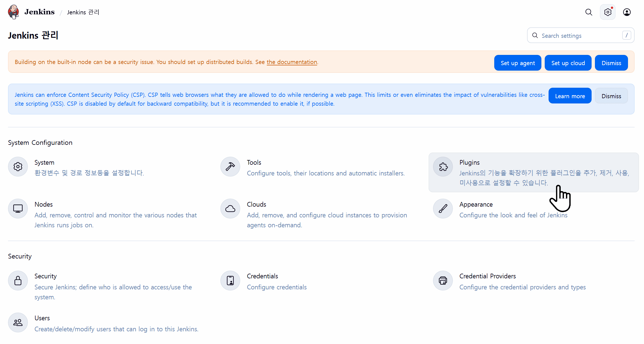Screen dimensions: 644x344
Task: Click 'Add, remove, and configure cloud instances' text
Action: (x=327, y=220)
